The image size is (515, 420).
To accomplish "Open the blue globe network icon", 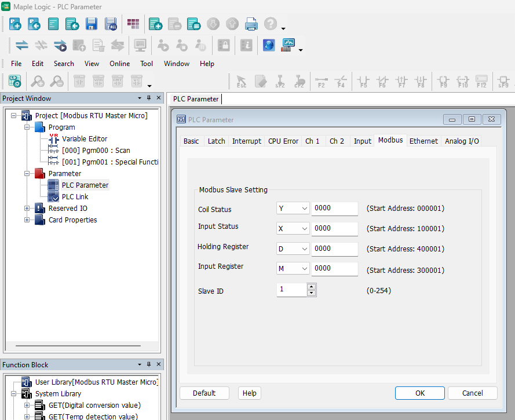I will 269,45.
